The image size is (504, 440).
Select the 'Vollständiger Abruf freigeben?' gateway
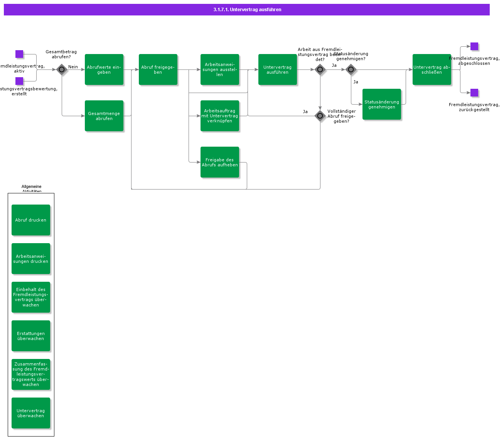(x=320, y=116)
